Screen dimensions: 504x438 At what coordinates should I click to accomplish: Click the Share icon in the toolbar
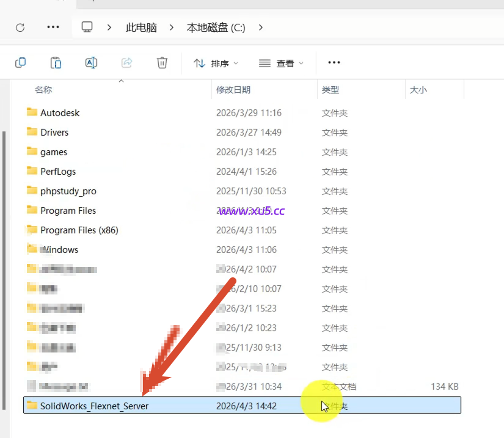126,62
